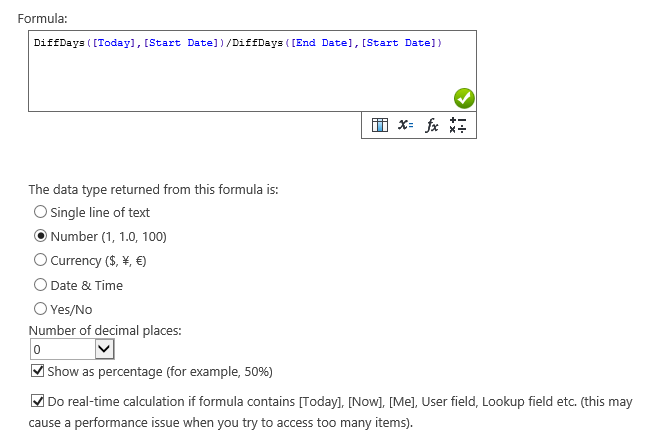Click the x= insert variable icon
The height and width of the screenshot is (438, 652).
tap(405, 125)
